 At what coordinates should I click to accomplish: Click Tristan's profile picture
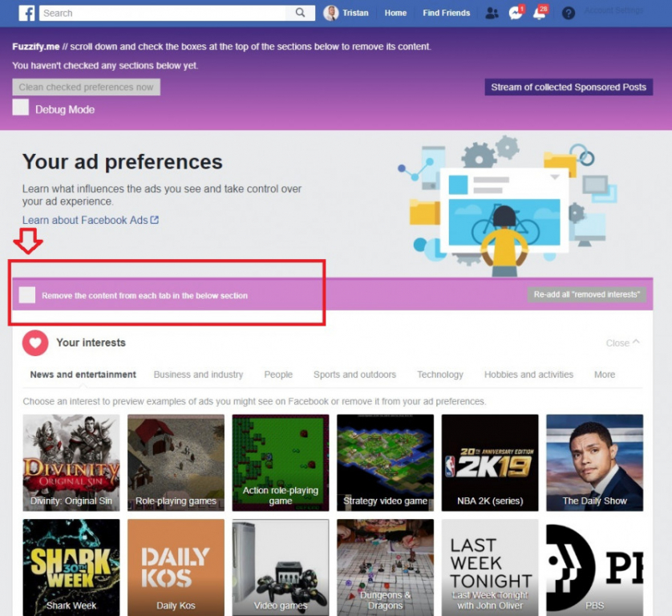(x=331, y=13)
